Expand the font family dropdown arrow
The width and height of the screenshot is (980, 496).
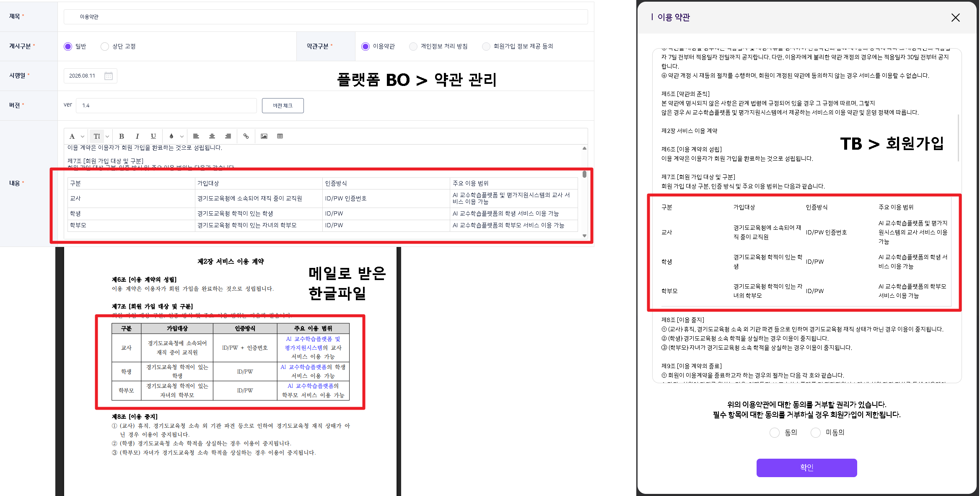(83, 136)
